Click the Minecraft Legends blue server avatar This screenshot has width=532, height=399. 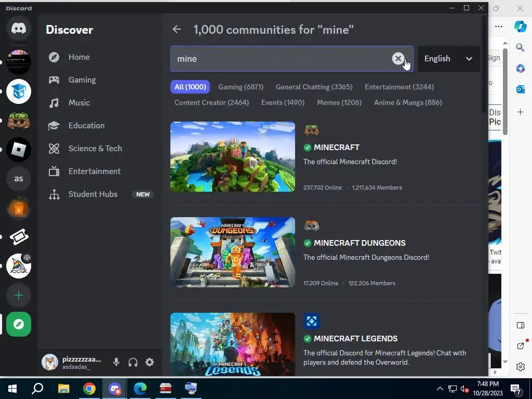[312, 321]
